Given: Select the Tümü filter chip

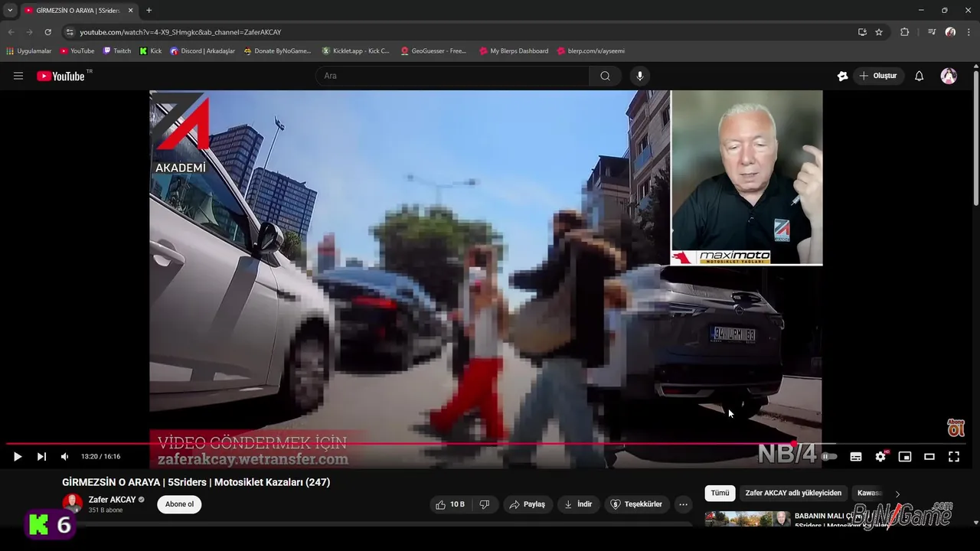Looking at the screenshot, I should (720, 493).
